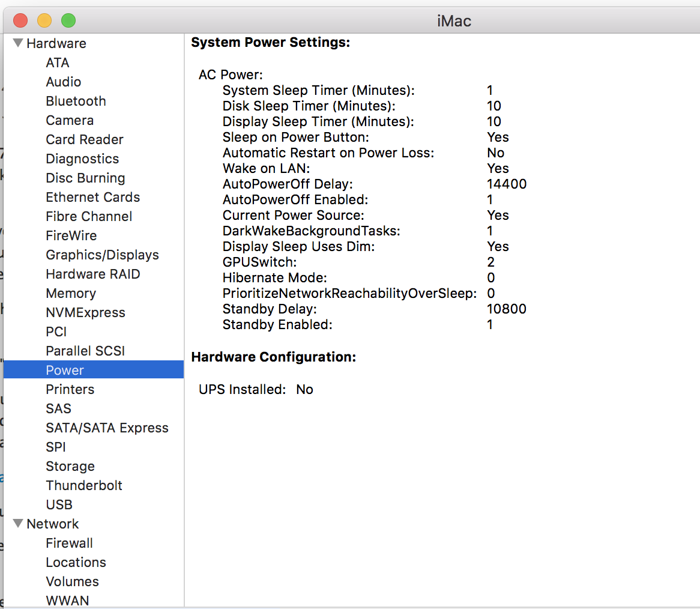Image resolution: width=700 pixels, height=609 pixels.
Task: Select Hardware RAID entry
Action: (x=93, y=274)
